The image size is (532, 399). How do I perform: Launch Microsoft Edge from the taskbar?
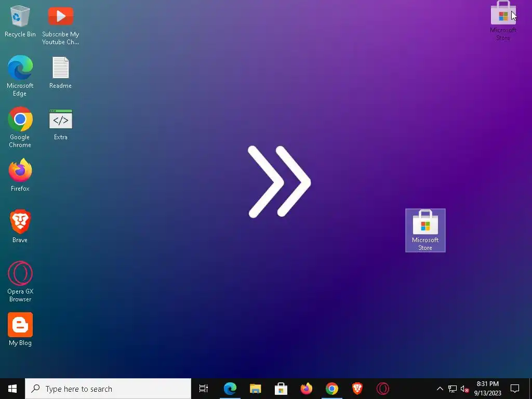click(x=230, y=389)
